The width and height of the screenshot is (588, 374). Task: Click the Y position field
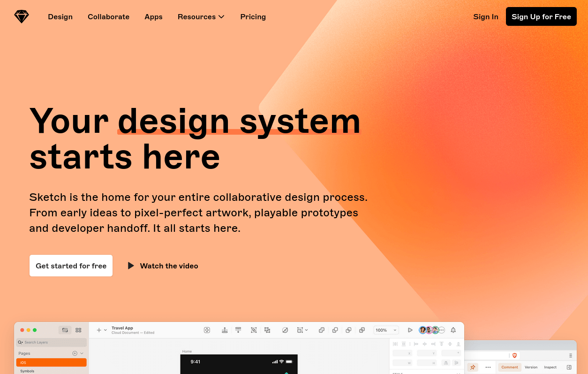click(x=427, y=353)
